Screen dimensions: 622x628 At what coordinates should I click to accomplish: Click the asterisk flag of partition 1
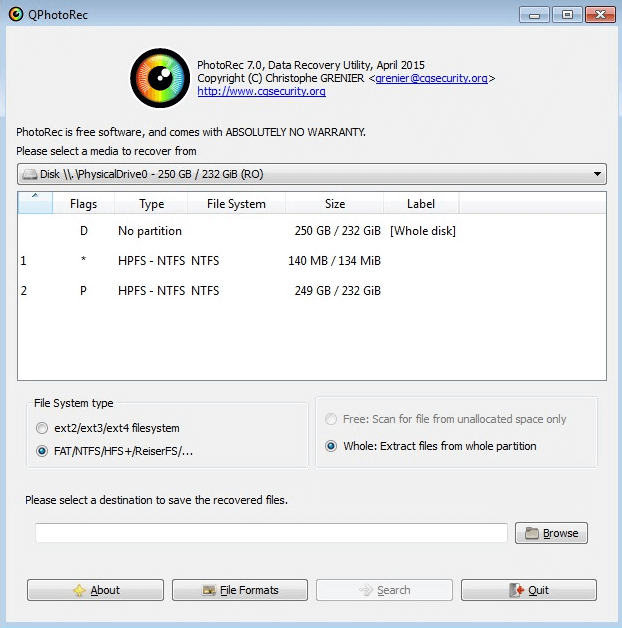click(83, 259)
